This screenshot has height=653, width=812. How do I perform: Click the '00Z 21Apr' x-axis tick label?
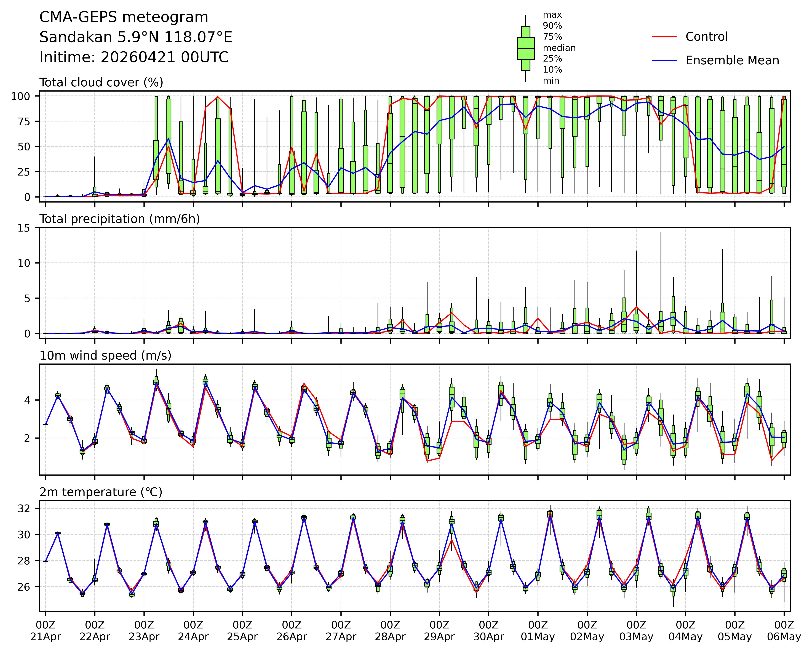click(45, 631)
